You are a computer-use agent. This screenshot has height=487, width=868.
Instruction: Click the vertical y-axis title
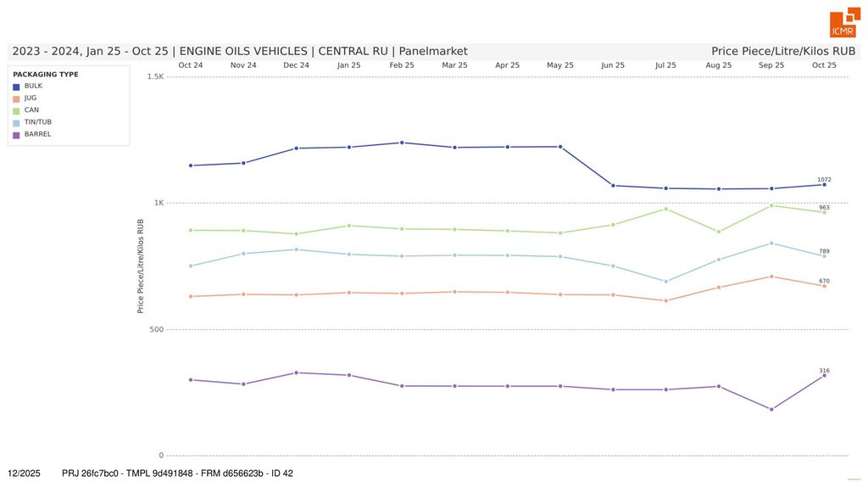[142, 266]
